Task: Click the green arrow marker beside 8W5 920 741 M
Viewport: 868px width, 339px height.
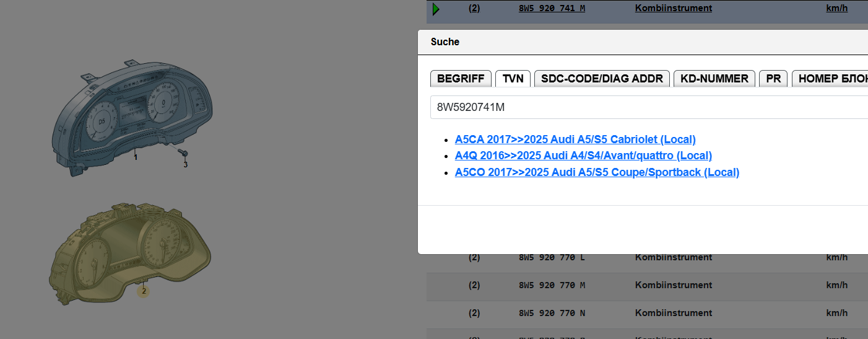Action: point(436,9)
